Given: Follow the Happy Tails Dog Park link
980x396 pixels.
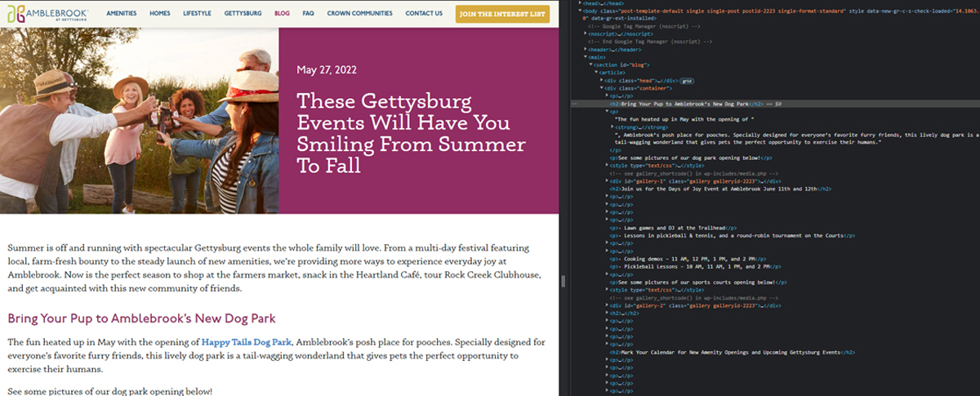Looking at the screenshot, I should pyautogui.click(x=246, y=341).
